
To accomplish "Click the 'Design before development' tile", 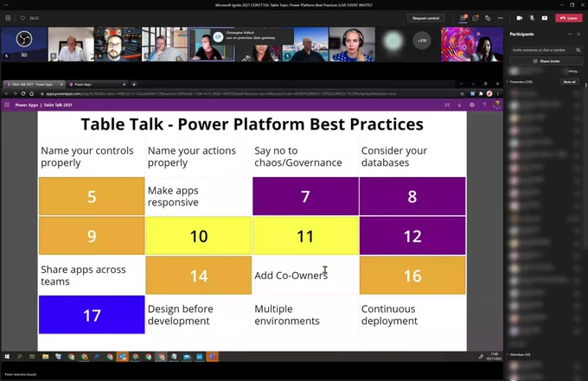I will [199, 314].
